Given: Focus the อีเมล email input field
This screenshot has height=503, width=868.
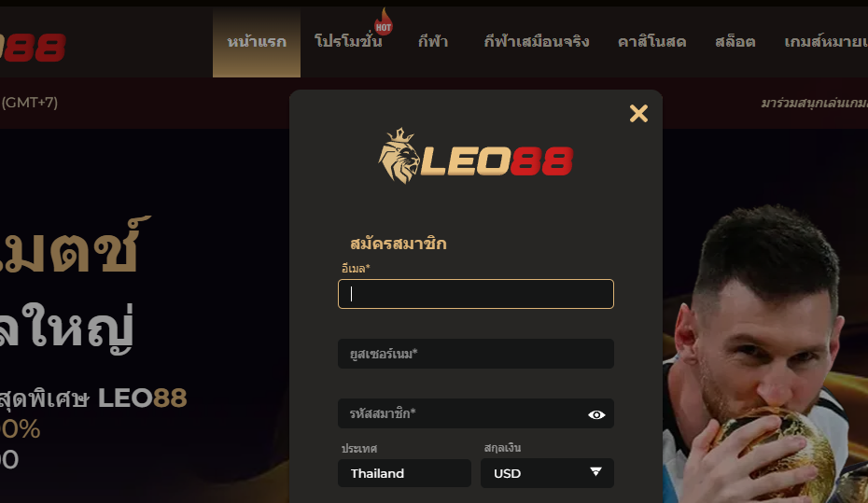Looking at the screenshot, I should (475, 294).
